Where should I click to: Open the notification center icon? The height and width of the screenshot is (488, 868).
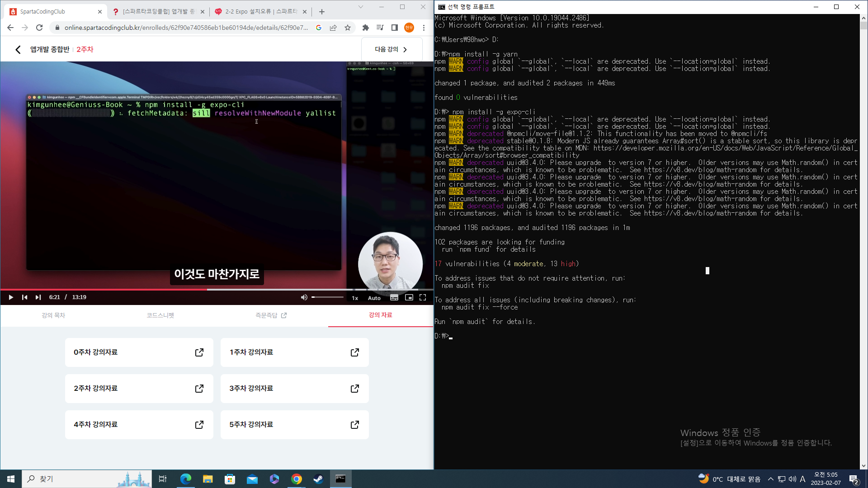(x=854, y=479)
